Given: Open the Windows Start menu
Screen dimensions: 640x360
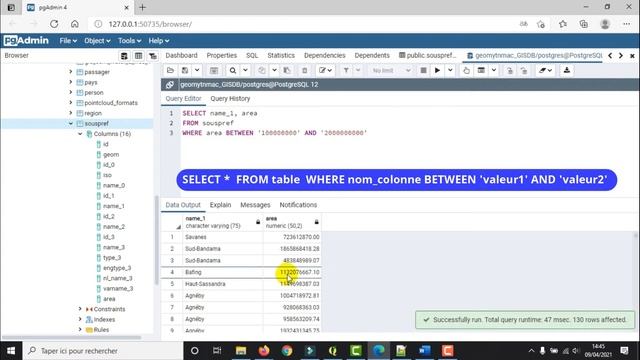Looking at the screenshot, I should (x=11, y=351).
